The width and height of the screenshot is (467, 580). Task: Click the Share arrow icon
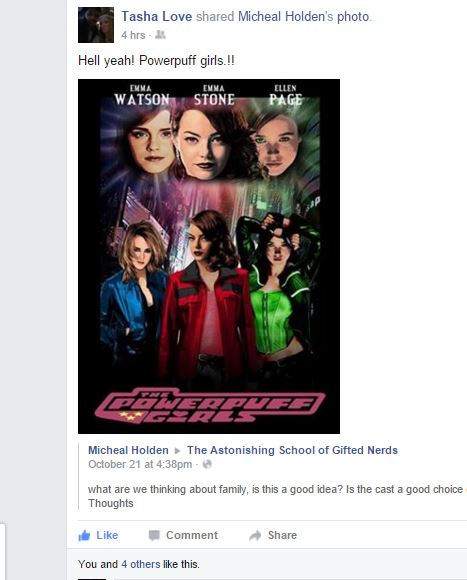[x=255, y=535]
